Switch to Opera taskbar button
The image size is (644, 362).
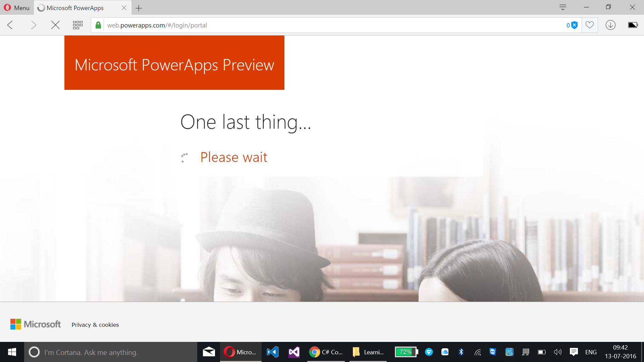click(241, 352)
